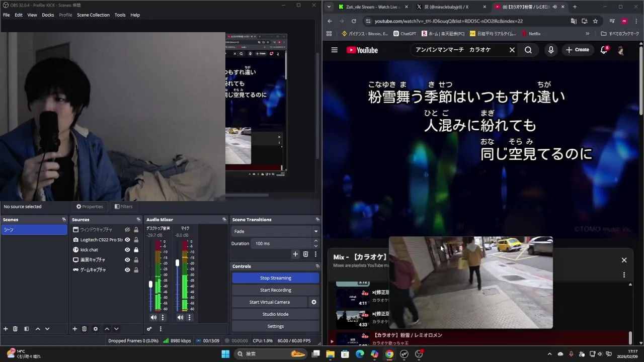The image size is (644, 362).
Task: Open Audio Mixer options menu below meters
Action: click(160, 329)
